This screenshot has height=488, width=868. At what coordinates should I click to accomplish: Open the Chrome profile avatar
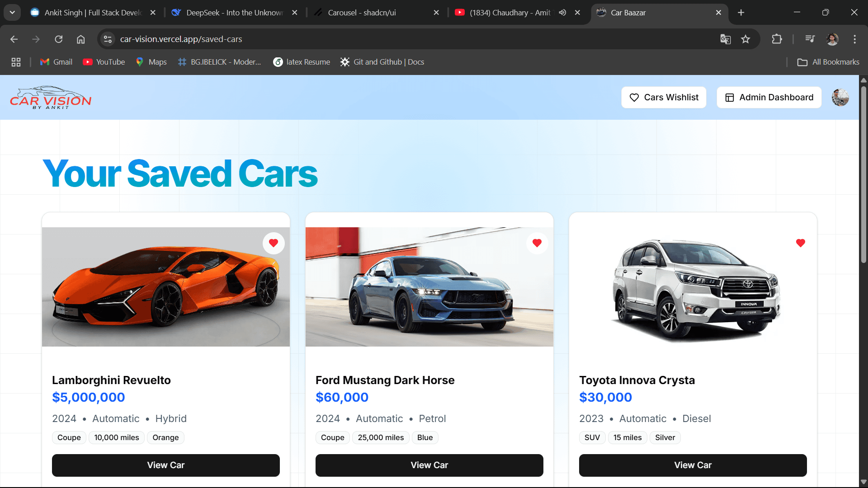tap(832, 39)
